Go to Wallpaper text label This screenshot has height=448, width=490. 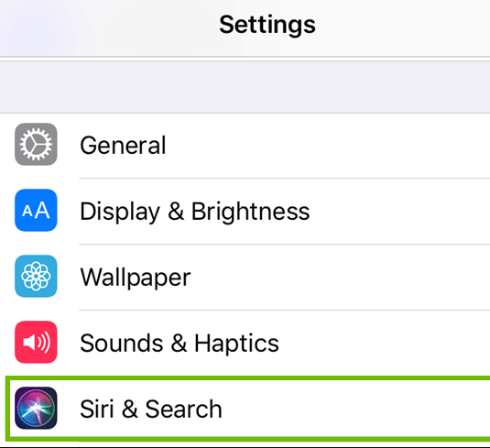pyautogui.click(x=136, y=278)
